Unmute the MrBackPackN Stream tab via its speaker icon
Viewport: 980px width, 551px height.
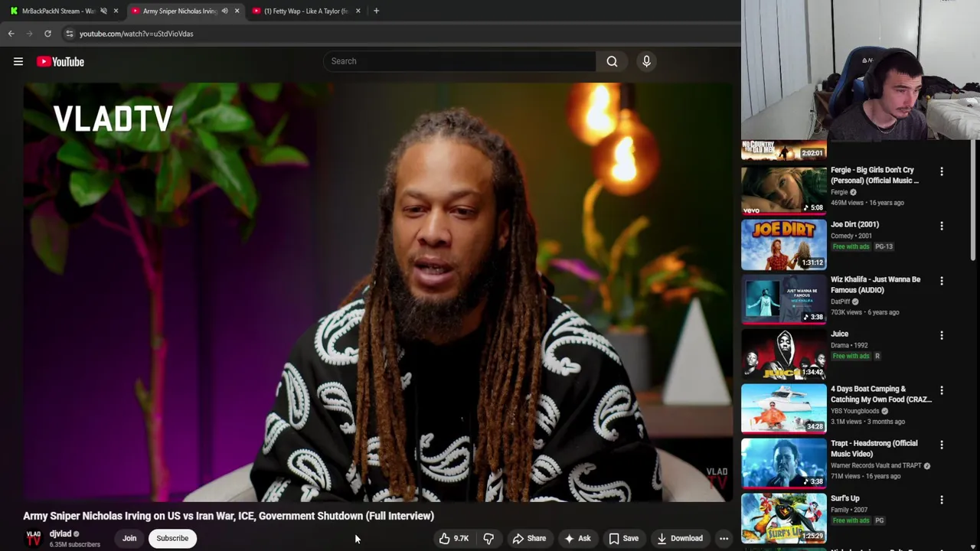pyautogui.click(x=103, y=11)
